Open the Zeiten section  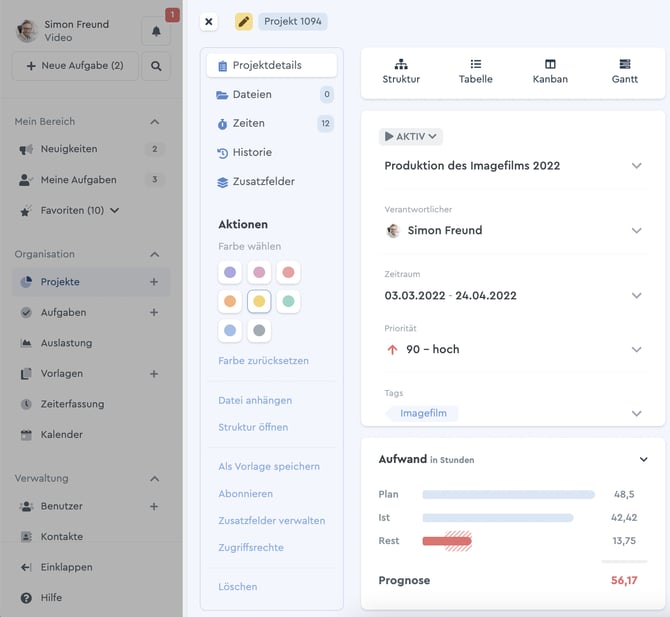point(271,123)
